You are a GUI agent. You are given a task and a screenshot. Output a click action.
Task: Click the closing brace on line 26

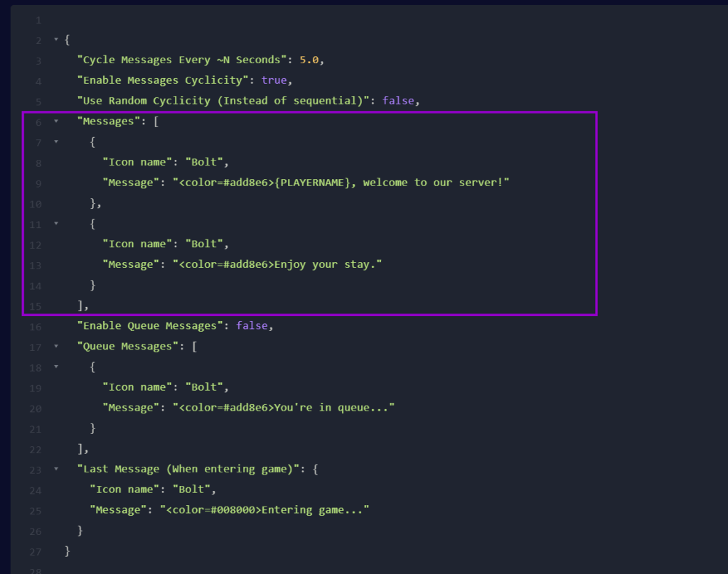[x=80, y=531]
